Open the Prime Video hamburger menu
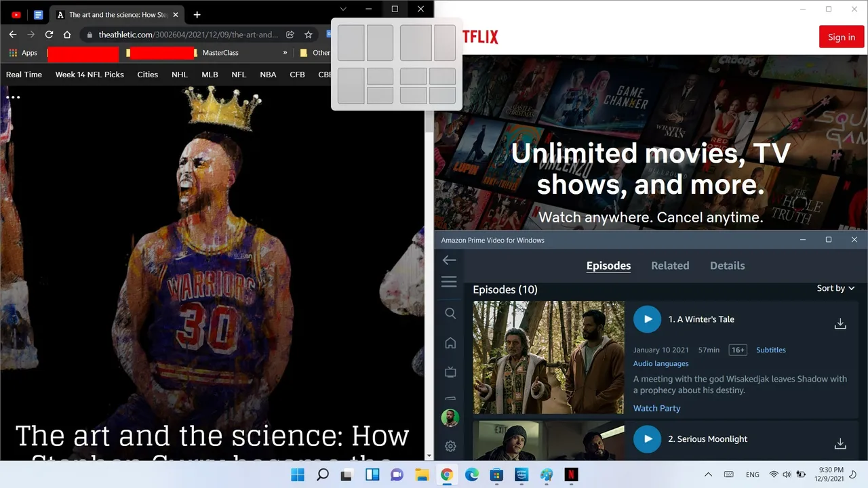 tap(449, 282)
